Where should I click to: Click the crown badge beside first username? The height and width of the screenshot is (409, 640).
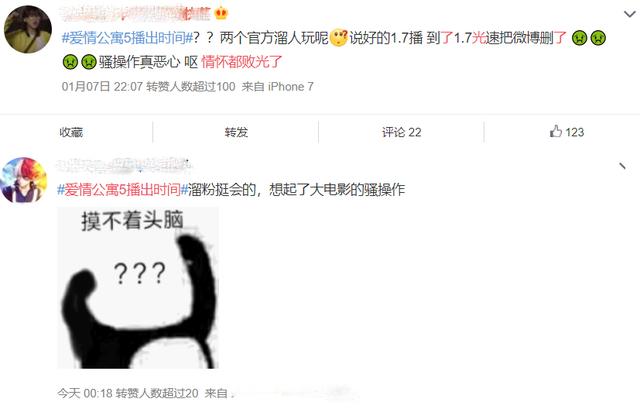221,13
